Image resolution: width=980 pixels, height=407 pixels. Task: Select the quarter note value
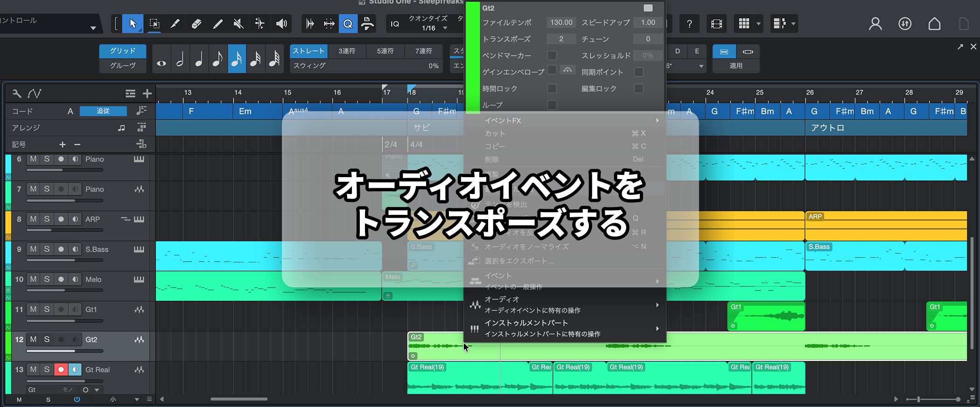(199, 59)
